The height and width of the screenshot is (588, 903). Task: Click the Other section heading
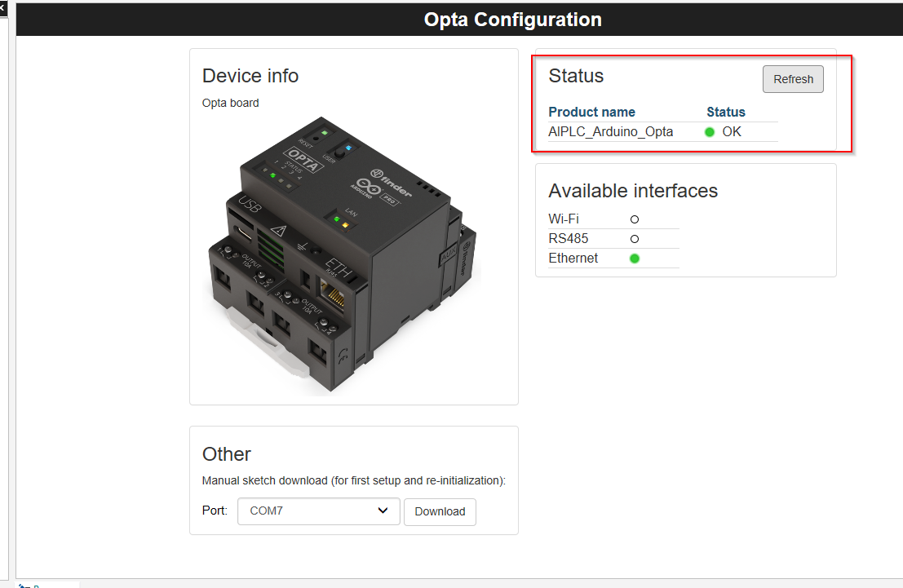pyautogui.click(x=226, y=453)
